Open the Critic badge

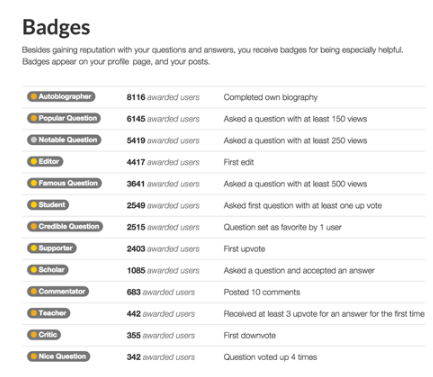coord(44,335)
